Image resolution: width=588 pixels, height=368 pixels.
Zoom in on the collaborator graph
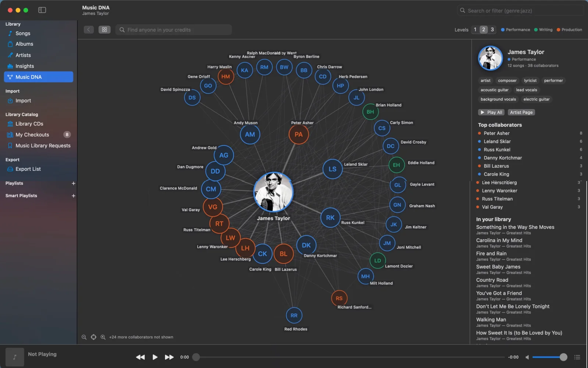tap(103, 337)
